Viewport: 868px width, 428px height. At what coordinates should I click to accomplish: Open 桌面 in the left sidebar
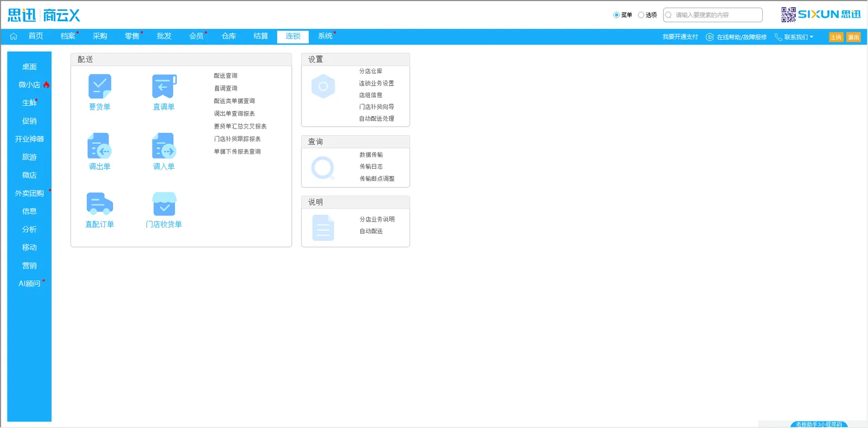tap(29, 67)
